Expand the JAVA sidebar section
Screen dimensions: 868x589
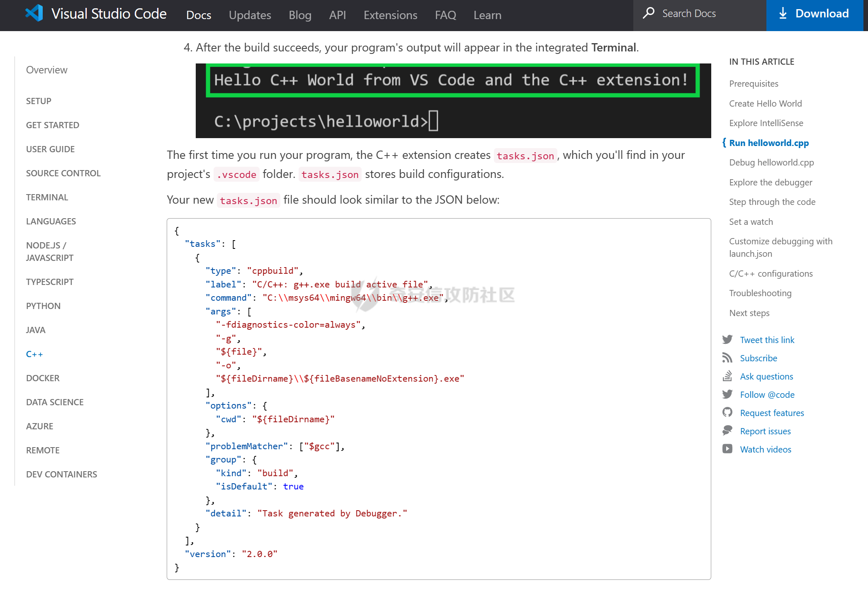36,330
